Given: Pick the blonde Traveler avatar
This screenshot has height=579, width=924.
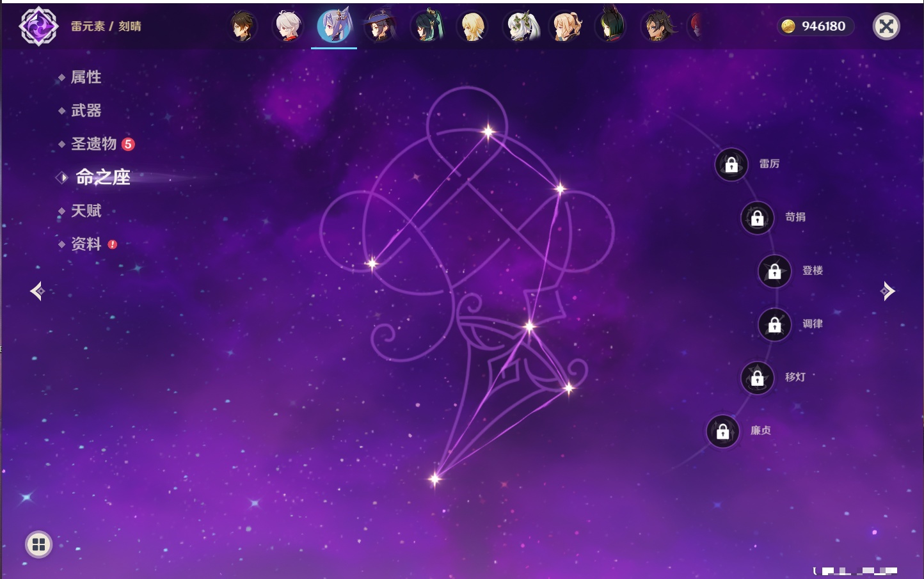Looking at the screenshot, I should [473, 27].
